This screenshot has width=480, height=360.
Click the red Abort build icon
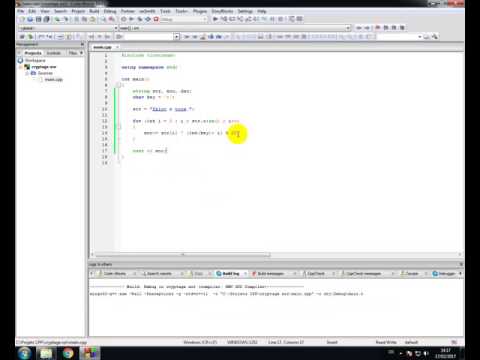point(156,19)
